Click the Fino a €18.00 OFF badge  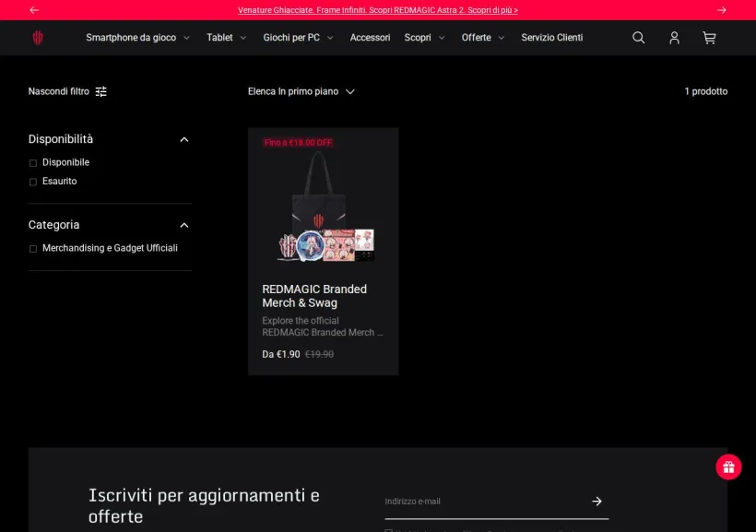point(298,143)
